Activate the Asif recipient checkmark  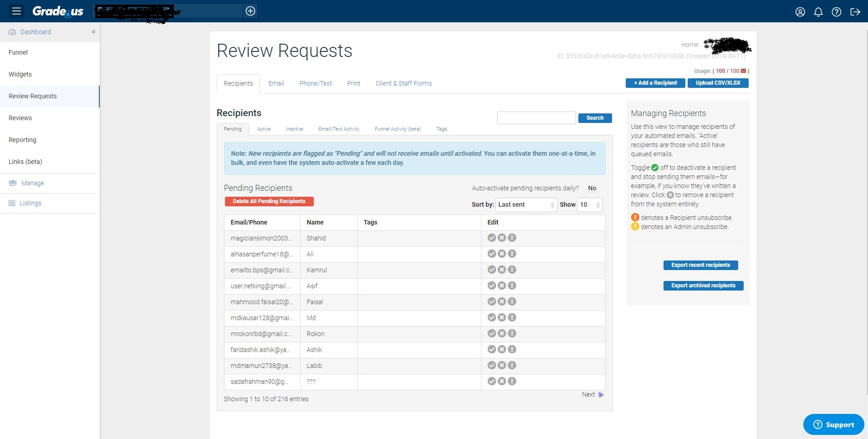(x=492, y=286)
